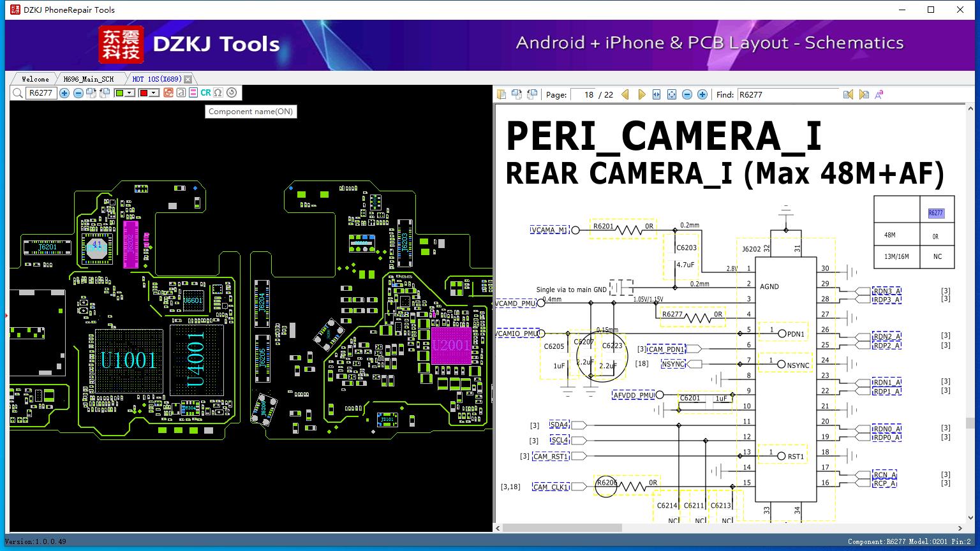Go to the previous schematic page

point(625,94)
